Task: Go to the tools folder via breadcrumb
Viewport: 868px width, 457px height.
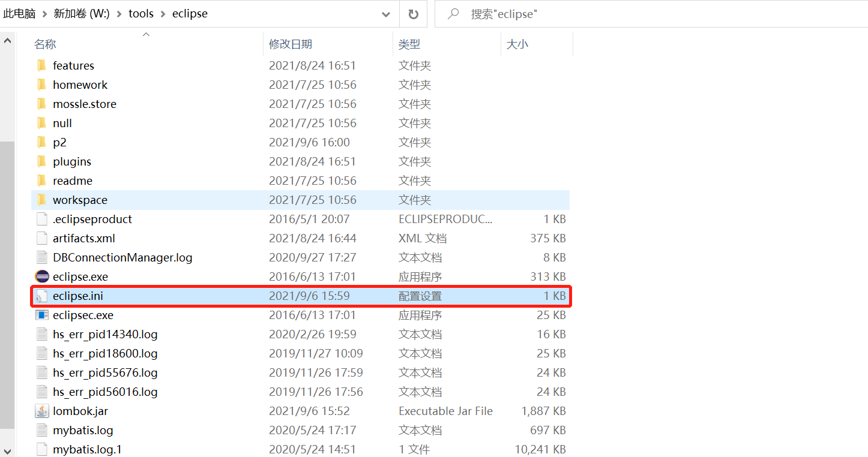Action: (x=141, y=13)
